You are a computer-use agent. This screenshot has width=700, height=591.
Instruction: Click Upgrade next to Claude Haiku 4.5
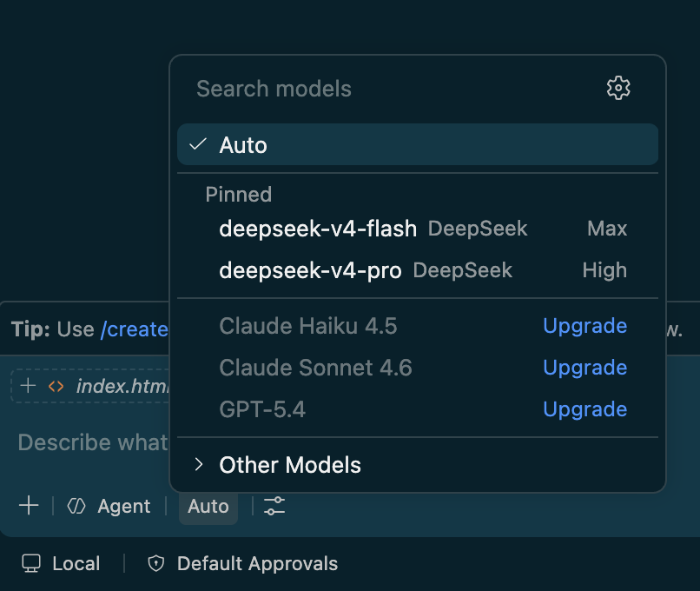[584, 326]
